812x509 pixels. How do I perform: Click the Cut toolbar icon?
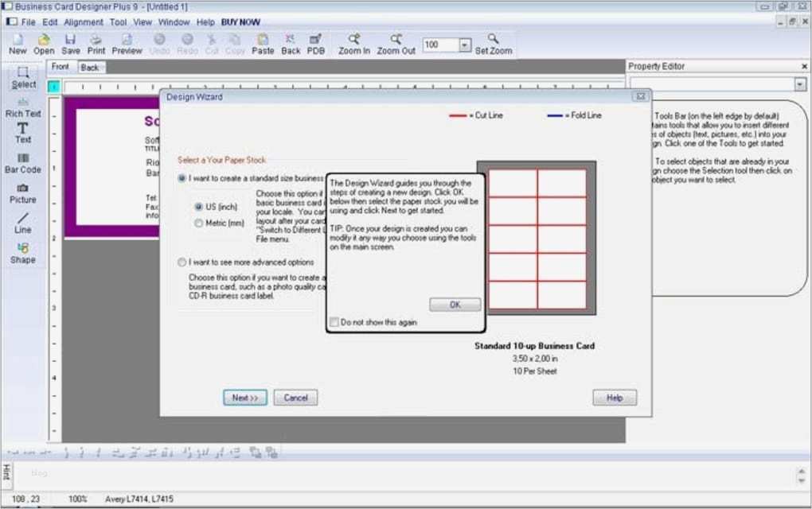coord(212,44)
